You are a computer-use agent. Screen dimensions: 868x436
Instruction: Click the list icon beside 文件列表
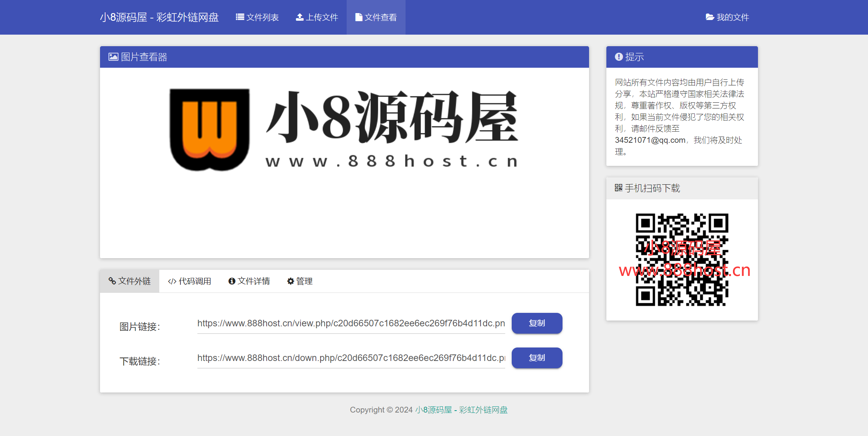(x=240, y=17)
